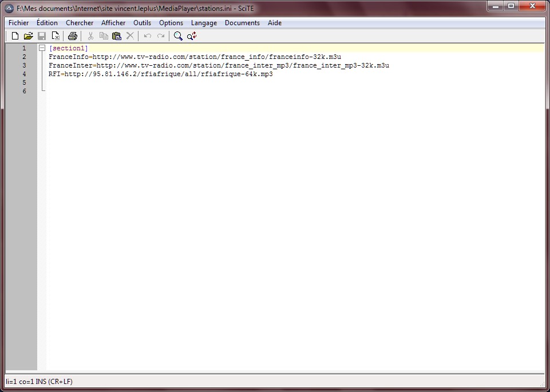
Task: Click the New document toolbar icon
Action: coord(15,35)
